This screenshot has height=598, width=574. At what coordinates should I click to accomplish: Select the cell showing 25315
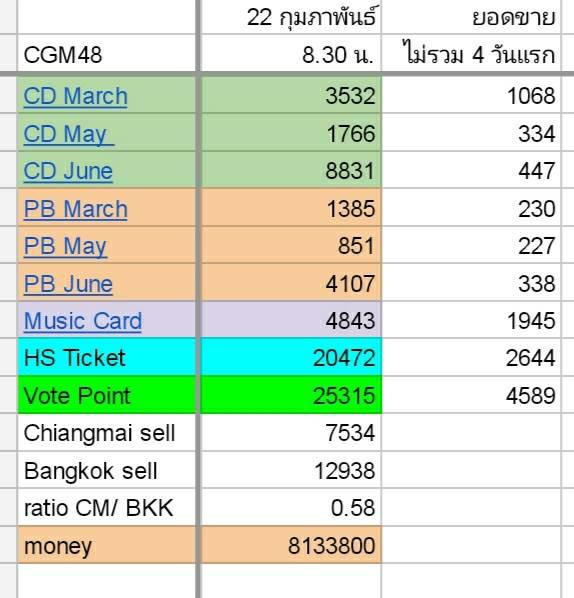coord(291,394)
